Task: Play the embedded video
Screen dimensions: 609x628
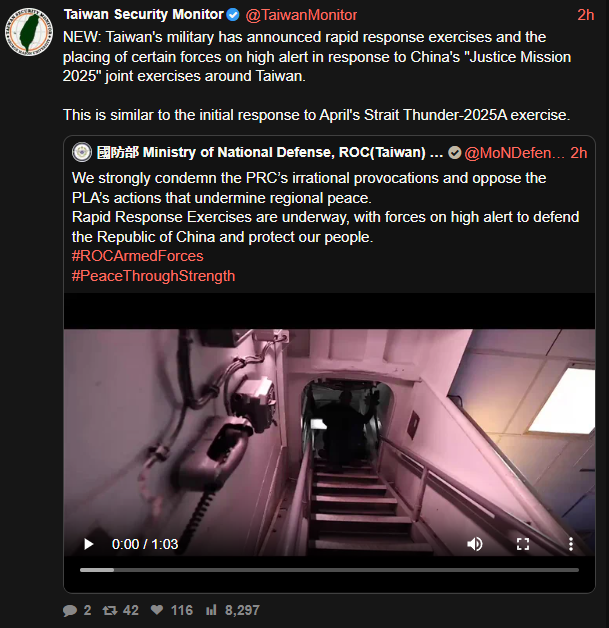Action: (x=88, y=544)
